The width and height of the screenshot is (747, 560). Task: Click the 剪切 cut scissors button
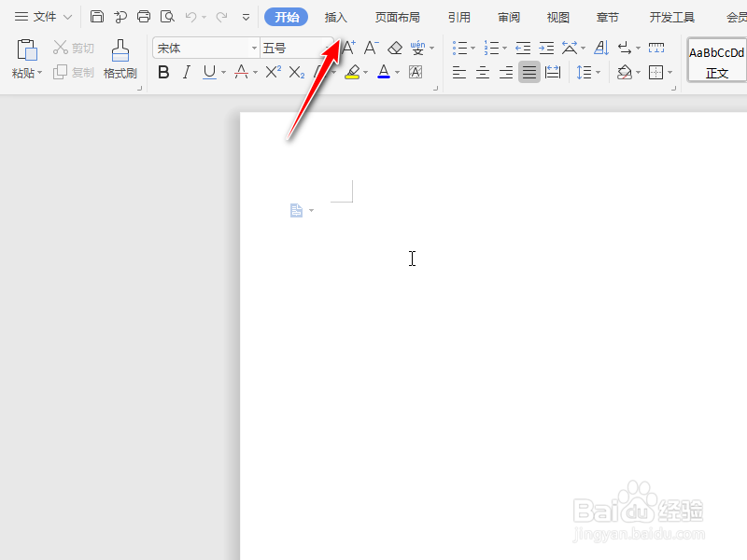point(74,48)
